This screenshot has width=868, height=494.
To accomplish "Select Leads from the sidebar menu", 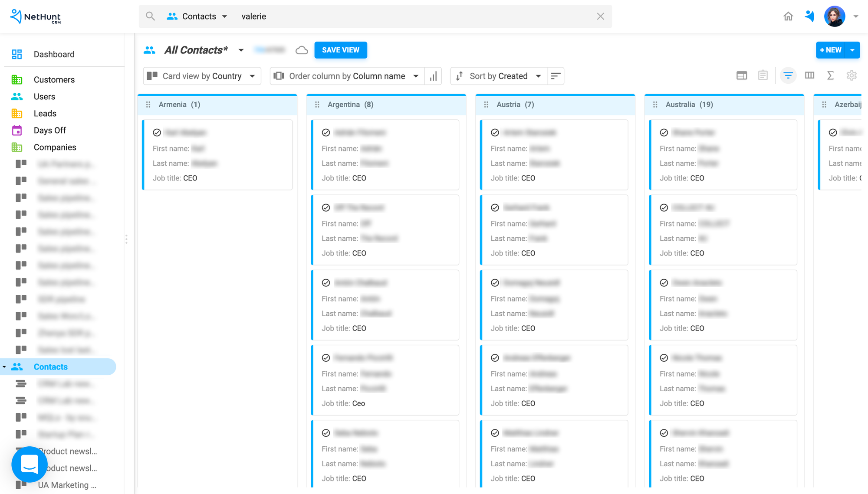I will click(x=45, y=113).
